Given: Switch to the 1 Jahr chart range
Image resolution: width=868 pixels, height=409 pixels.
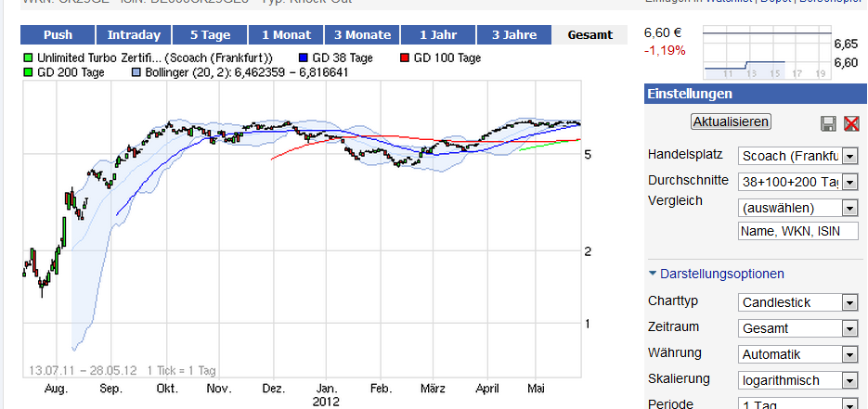Looking at the screenshot, I should pyautogui.click(x=438, y=35).
